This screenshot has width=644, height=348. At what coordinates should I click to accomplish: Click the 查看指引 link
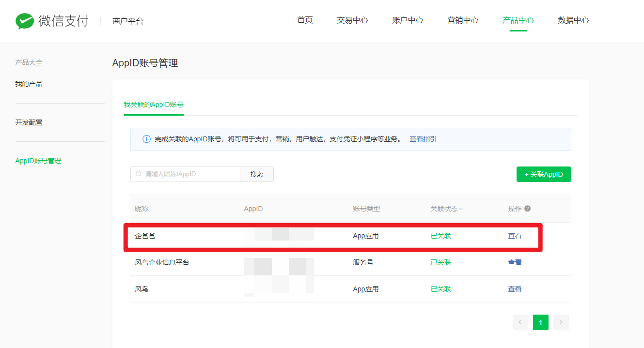point(423,139)
